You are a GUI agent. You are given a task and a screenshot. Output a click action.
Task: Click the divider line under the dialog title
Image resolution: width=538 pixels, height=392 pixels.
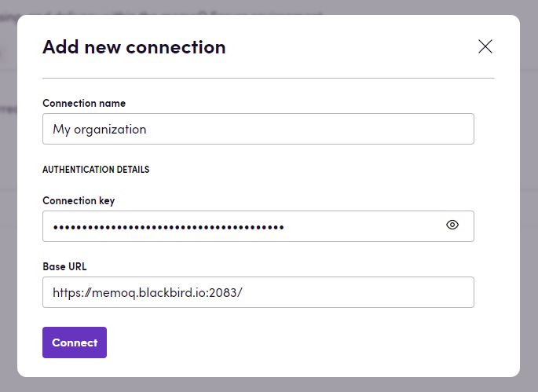(269, 78)
